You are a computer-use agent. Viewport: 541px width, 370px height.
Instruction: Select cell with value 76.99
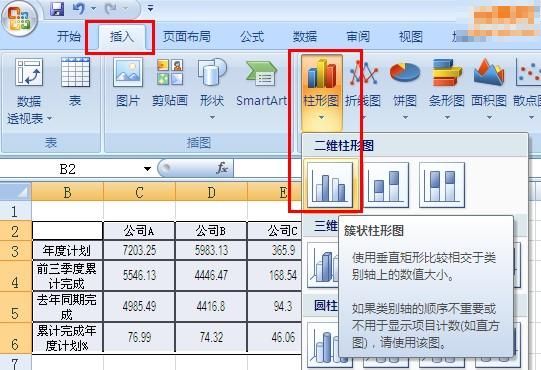click(x=139, y=338)
